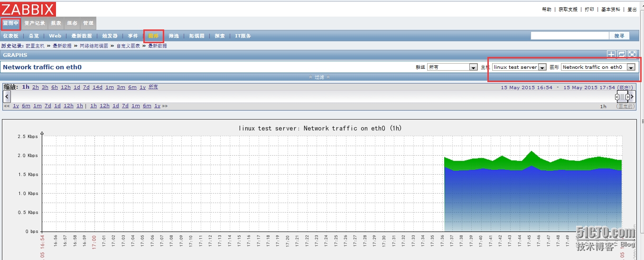This screenshot has height=260, width=644.
Task: Click 配置主机 in history breadcrumb
Action: tap(35, 46)
